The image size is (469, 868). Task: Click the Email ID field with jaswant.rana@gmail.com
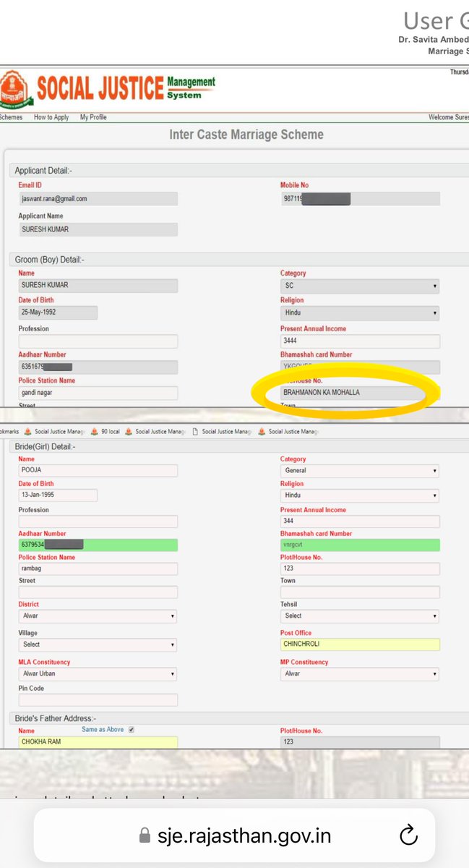point(98,198)
